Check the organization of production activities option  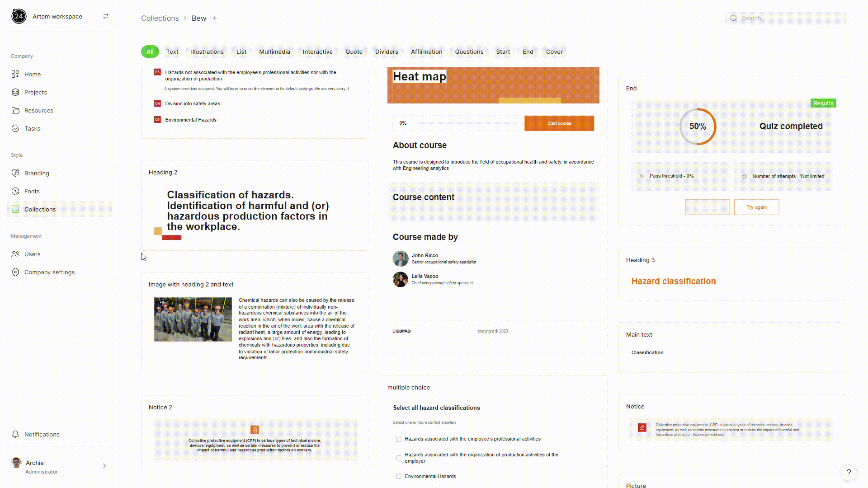[399, 458]
